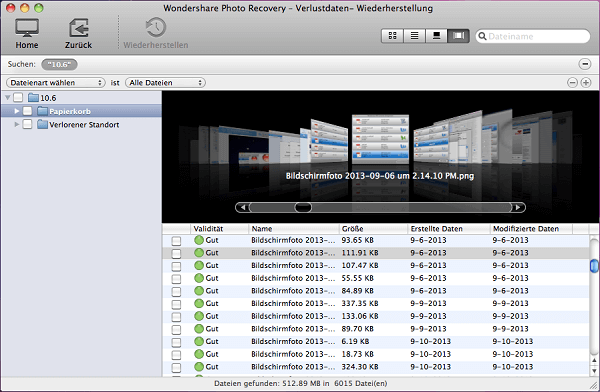The image size is (600, 392).
Task: Tick checkbox for the 324.30 KB file
Action: [176, 368]
